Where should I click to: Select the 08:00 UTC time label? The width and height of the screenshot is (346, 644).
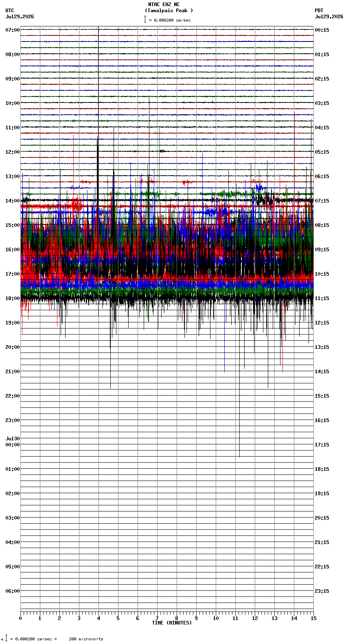pyautogui.click(x=13, y=54)
